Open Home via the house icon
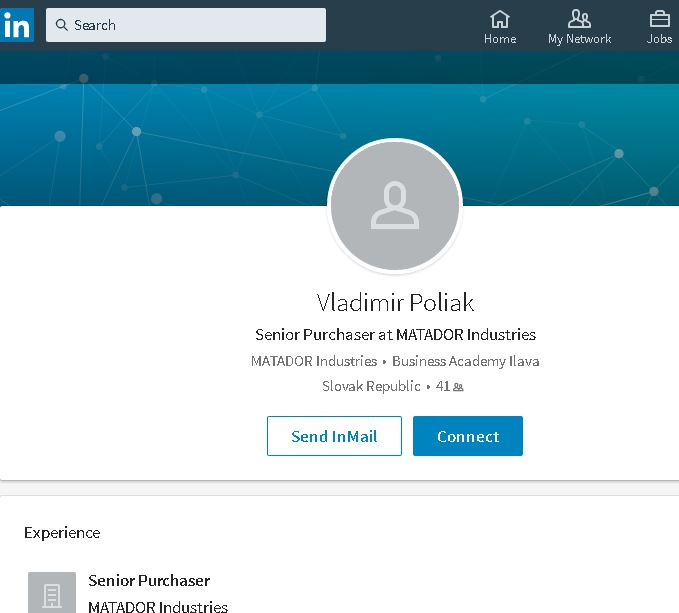The image size is (679, 613). [500, 18]
